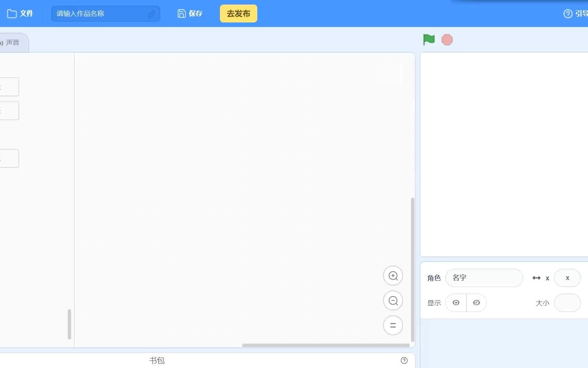The width and height of the screenshot is (588, 368).
Task: Click the block palette vertical scrollbar
Action: point(69,324)
